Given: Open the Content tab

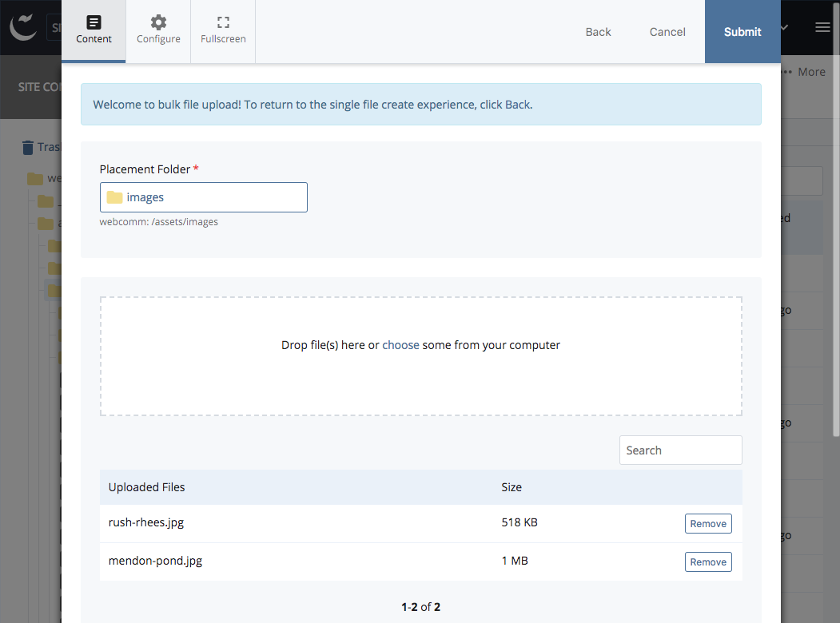Looking at the screenshot, I should (94, 31).
